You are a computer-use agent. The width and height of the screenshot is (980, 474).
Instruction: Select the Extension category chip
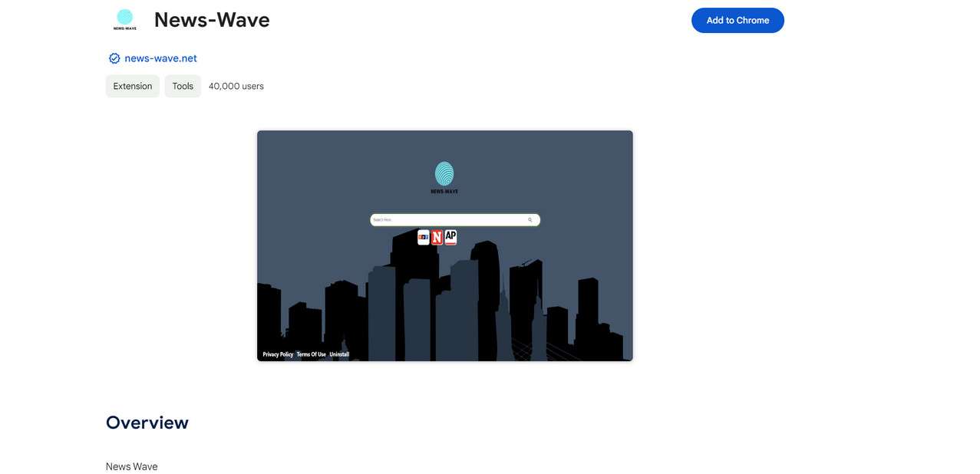133,86
